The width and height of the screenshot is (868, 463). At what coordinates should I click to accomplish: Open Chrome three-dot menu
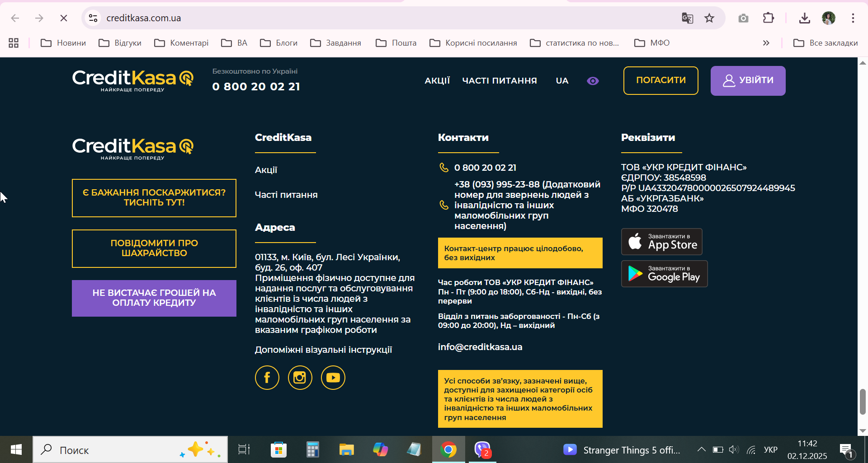point(853,18)
